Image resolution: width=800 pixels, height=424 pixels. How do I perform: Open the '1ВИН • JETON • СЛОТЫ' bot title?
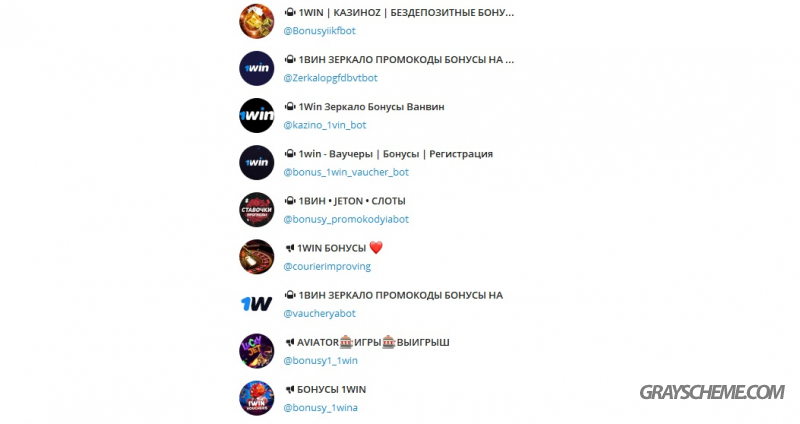(x=352, y=201)
